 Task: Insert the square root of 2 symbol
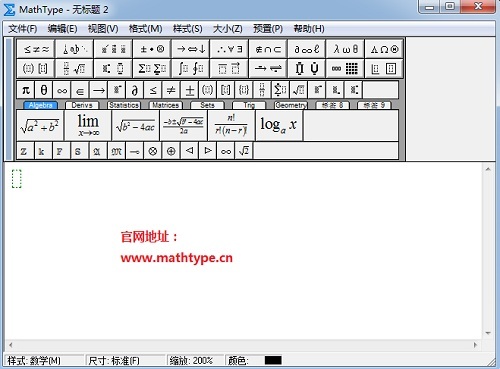244,151
